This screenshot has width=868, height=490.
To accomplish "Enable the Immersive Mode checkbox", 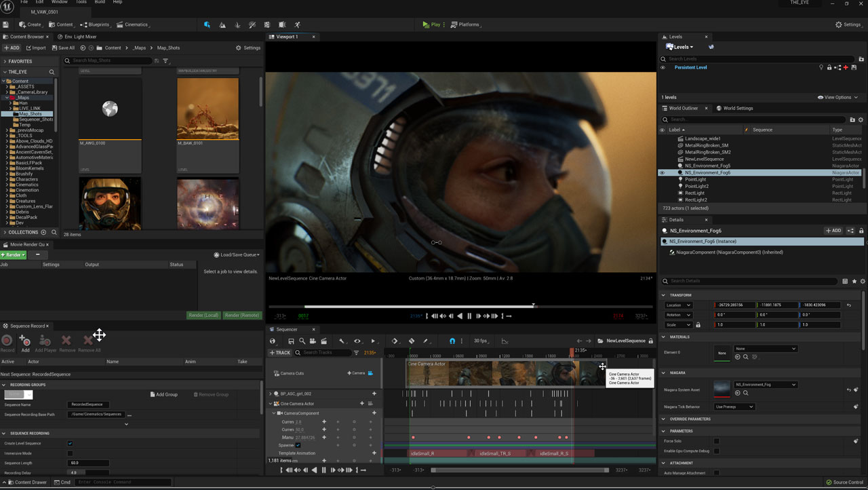I will tap(70, 453).
